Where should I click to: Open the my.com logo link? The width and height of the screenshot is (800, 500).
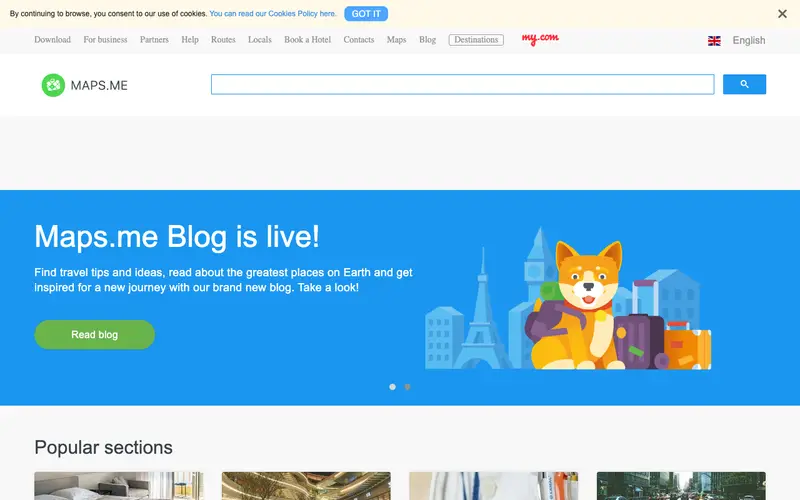[540, 39]
